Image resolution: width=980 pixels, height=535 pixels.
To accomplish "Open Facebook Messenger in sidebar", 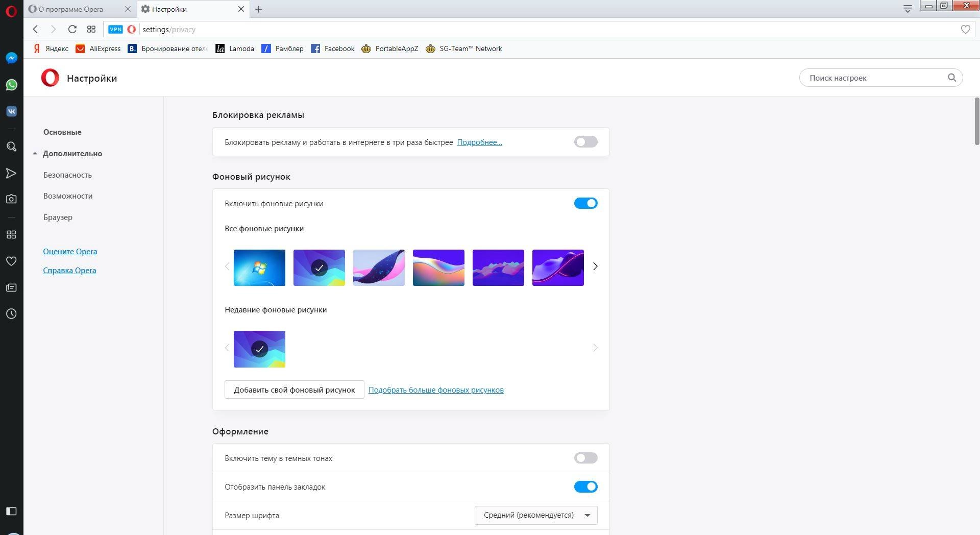I will click(x=11, y=58).
